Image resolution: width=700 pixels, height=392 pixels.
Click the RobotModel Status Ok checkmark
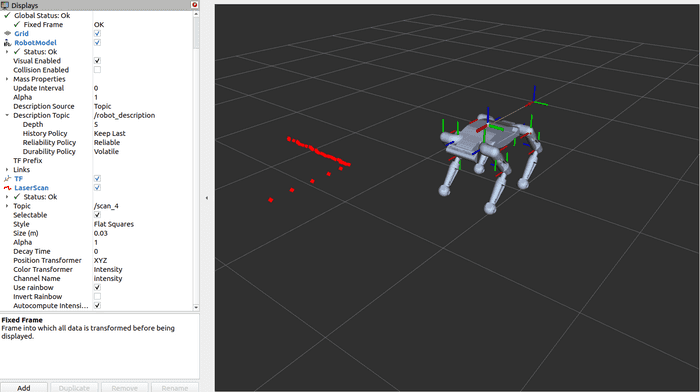pos(17,52)
